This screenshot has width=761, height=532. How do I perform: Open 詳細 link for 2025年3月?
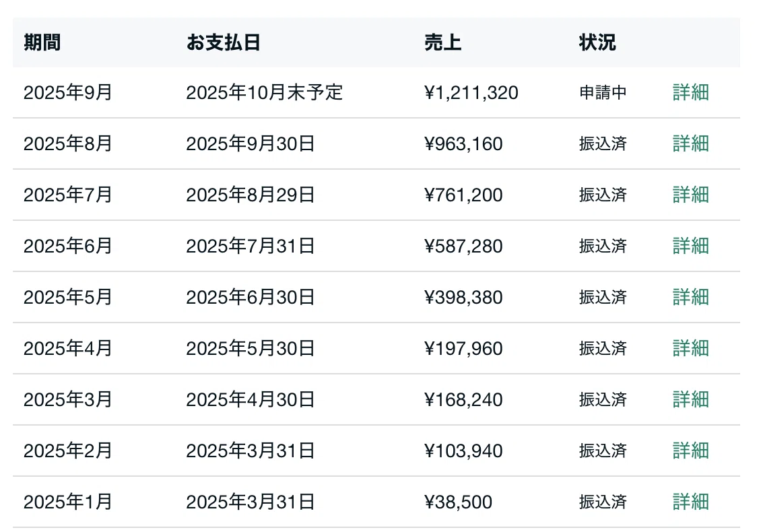691,399
